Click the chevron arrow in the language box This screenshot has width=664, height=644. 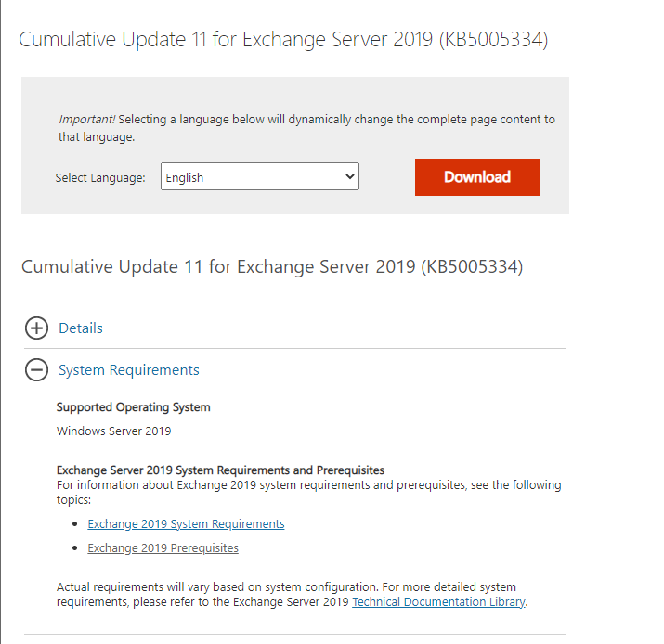(350, 176)
